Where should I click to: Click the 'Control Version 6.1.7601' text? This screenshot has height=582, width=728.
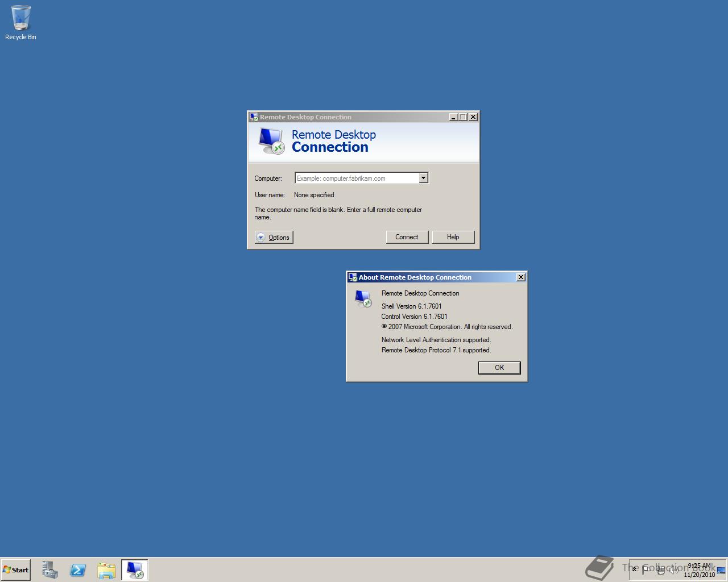[414, 317]
